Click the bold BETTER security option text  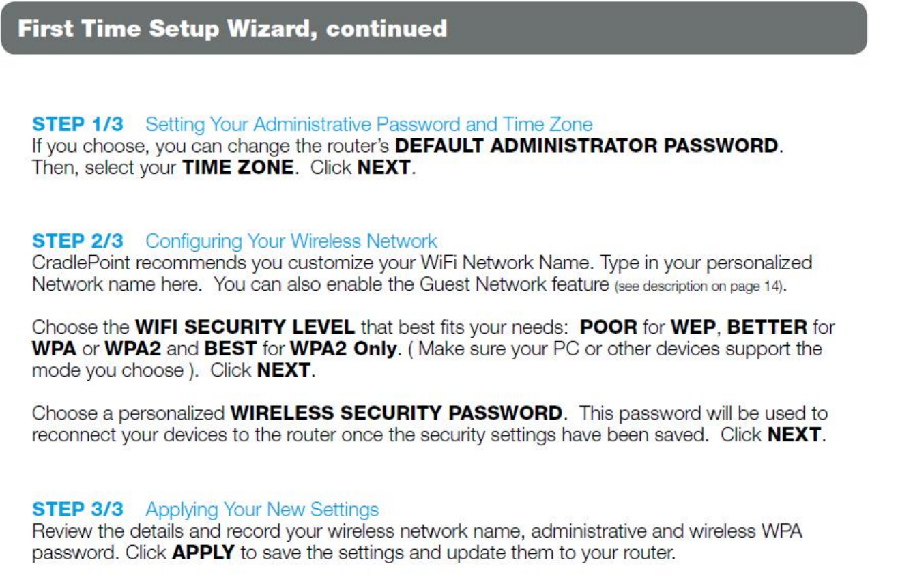point(768,327)
